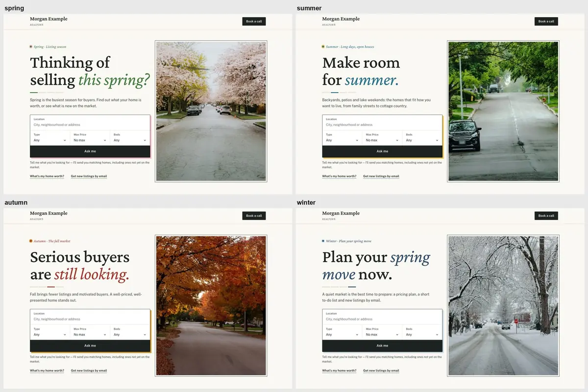Open "Get new listings by email" in spring panel
Image resolution: width=588 pixels, height=392 pixels.
[x=89, y=176]
